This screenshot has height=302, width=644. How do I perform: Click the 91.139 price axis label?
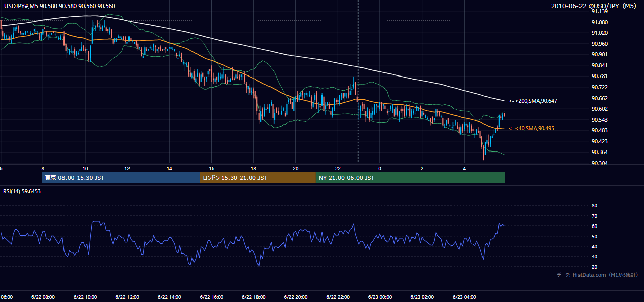pyautogui.click(x=600, y=11)
